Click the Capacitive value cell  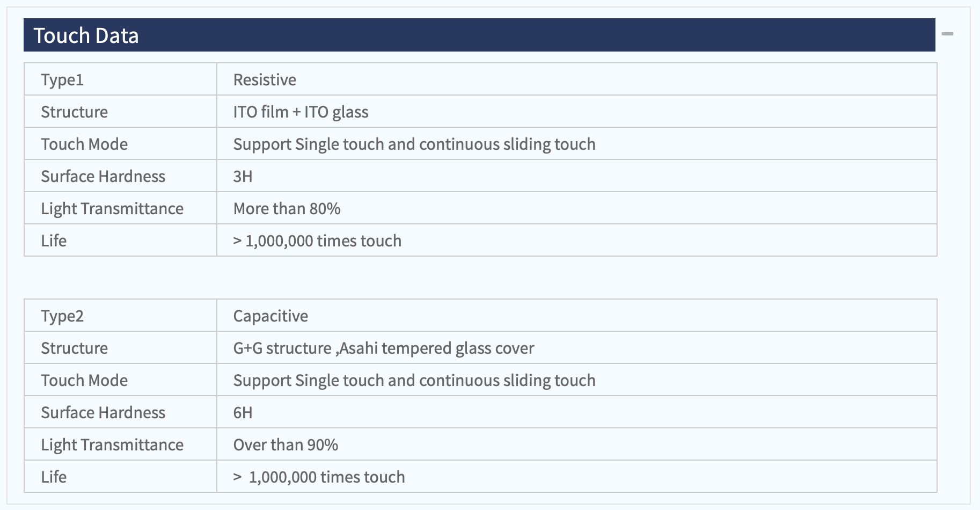pyautogui.click(x=577, y=316)
